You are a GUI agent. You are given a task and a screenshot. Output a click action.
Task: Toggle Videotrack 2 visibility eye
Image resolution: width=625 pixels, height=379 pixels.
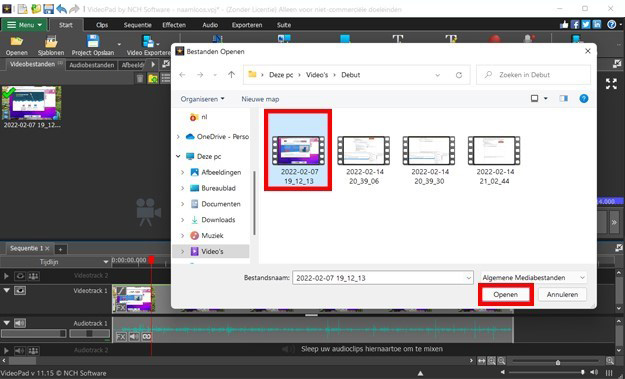[20, 276]
